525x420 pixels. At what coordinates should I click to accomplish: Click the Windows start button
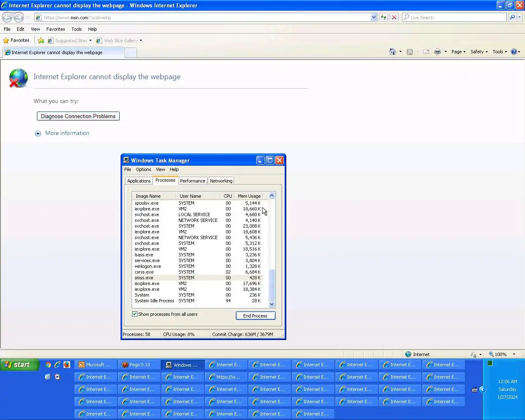(20, 365)
